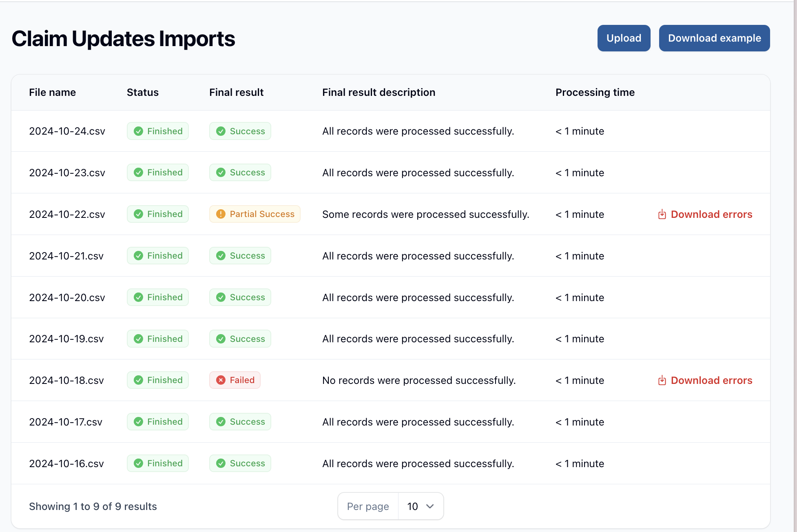The height and width of the screenshot is (532, 797).
Task: Click the Download example button
Action: [x=714, y=38]
